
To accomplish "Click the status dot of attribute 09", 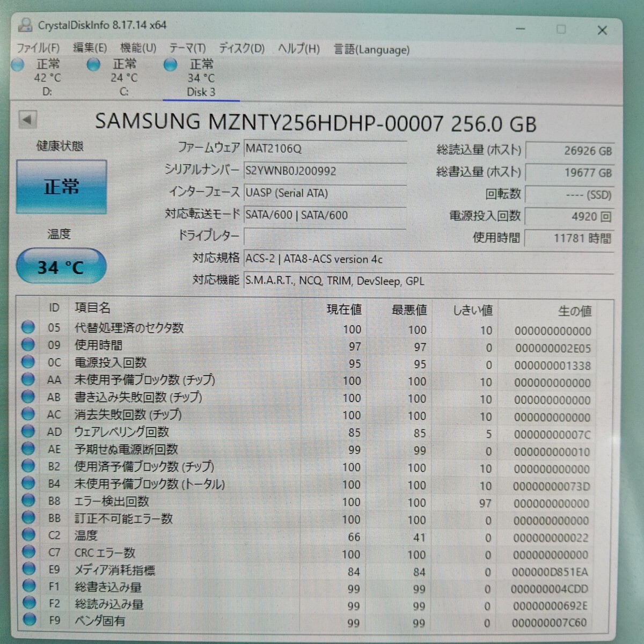I will point(28,345).
